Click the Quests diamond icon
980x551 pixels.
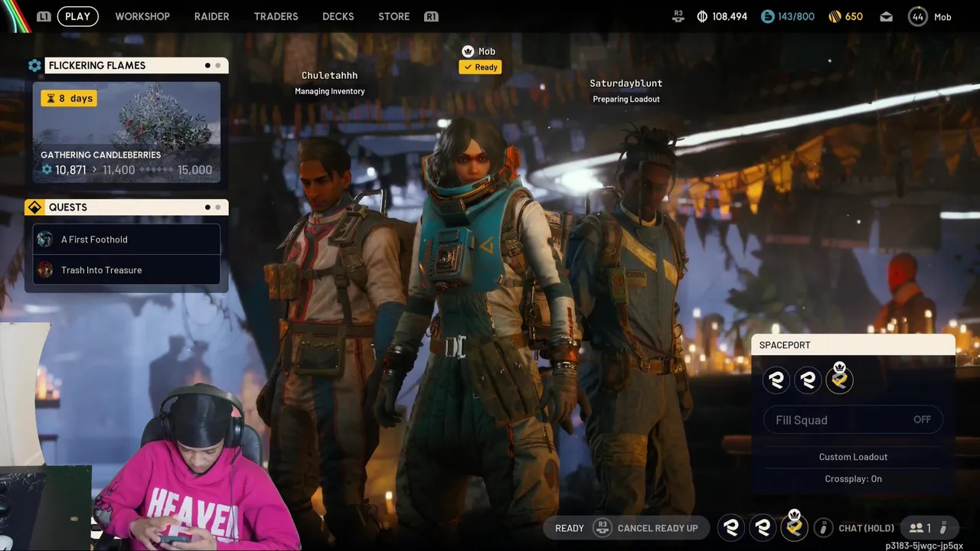(34, 207)
